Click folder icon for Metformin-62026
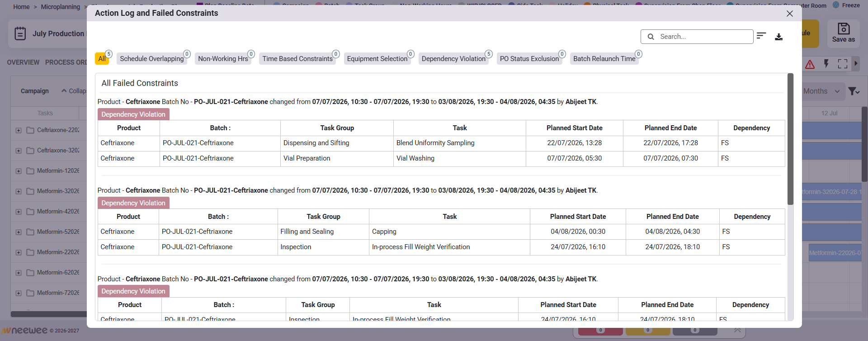This screenshot has width=868, height=341. pos(30,273)
